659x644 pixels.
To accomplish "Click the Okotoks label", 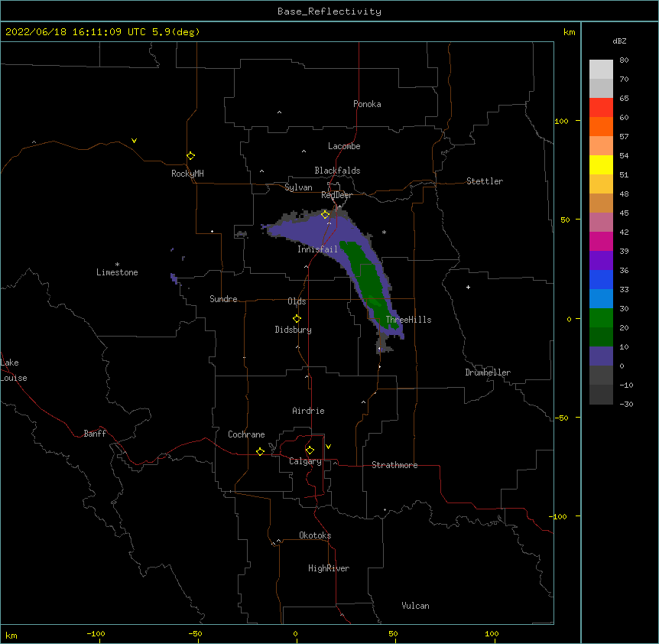I will 315,535.
